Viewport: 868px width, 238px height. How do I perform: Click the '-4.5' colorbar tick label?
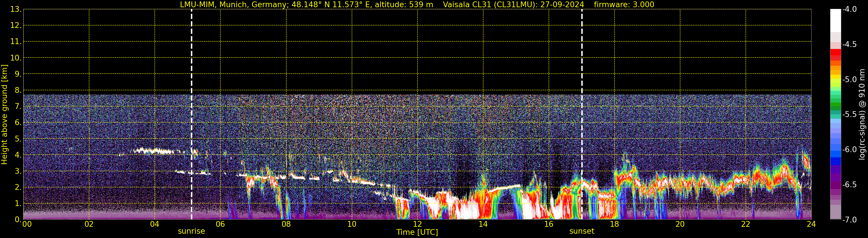[x=849, y=44]
